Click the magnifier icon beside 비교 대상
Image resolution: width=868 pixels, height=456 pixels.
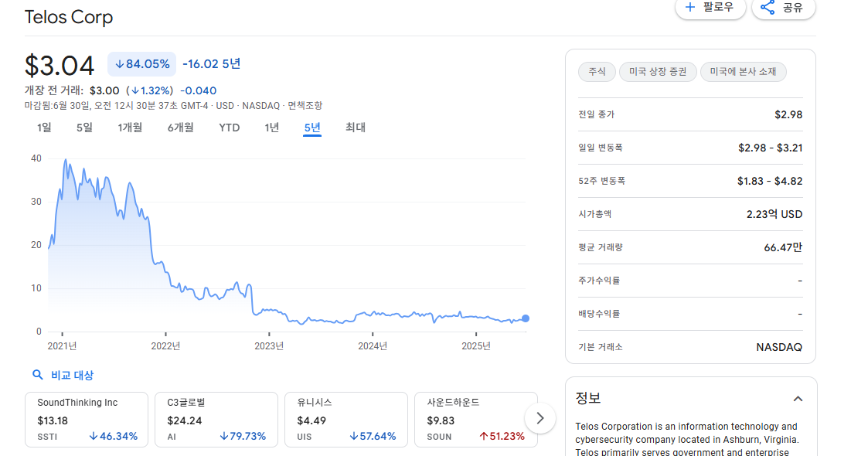(38, 375)
